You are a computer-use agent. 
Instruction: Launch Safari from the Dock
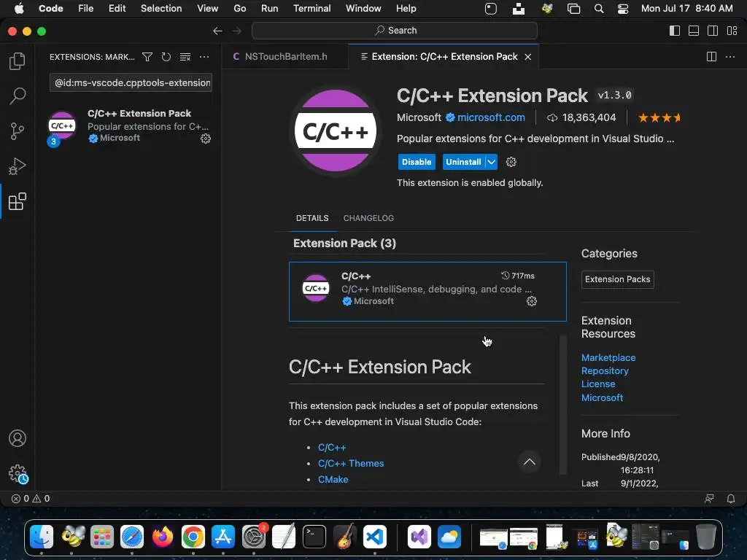[x=132, y=537]
